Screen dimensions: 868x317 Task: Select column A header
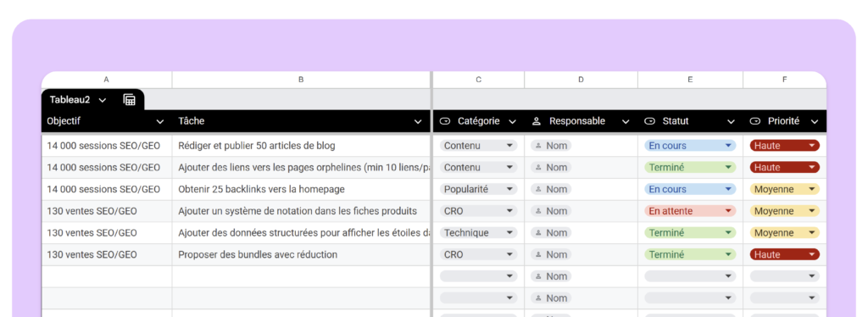pyautogui.click(x=106, y=80)
